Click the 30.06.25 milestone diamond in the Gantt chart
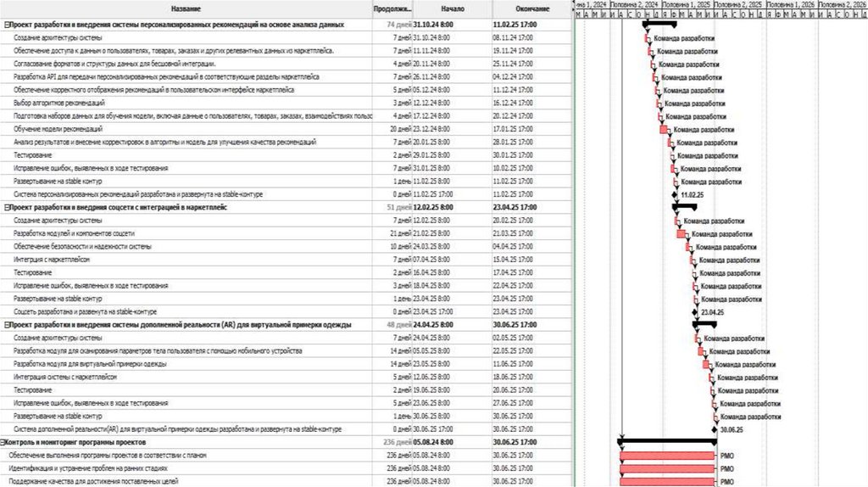Screen dimensions: 868x487 [715, 430]
